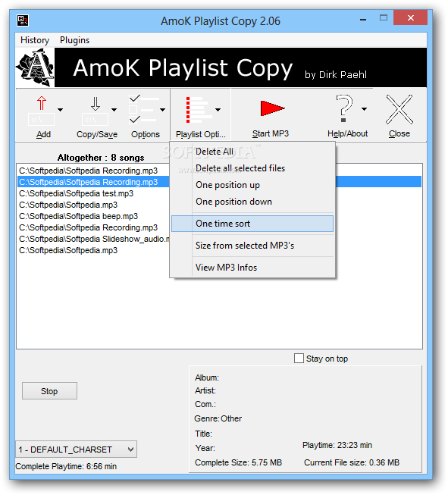
Task: Click the Album: label
Action: [x=207, y=378]
